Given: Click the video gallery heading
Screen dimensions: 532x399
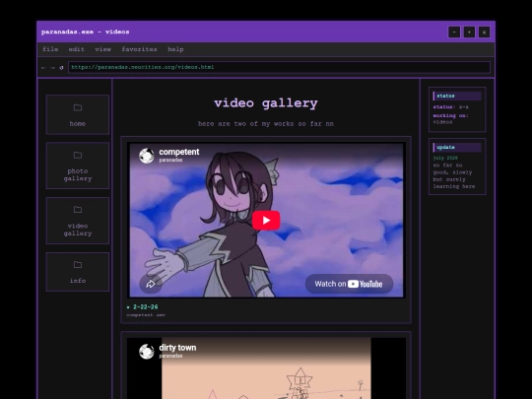Looking at the screenshot, I should (266, 103).
